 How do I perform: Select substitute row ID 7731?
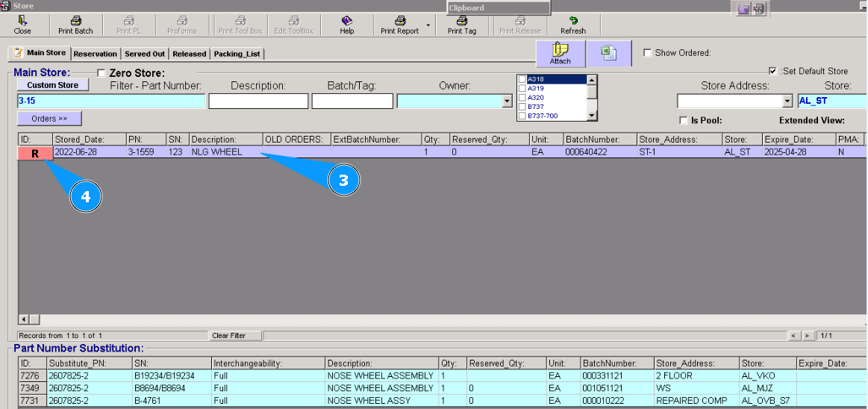(32, 400)
